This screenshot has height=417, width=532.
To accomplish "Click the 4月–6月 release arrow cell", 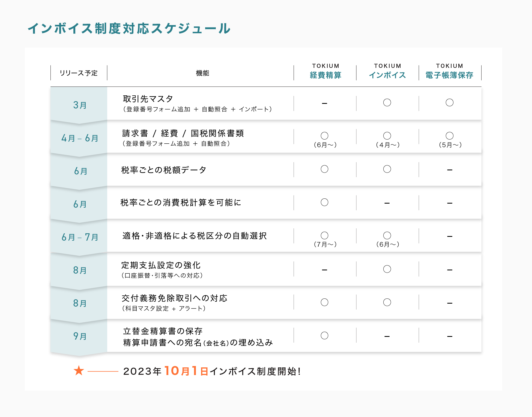I will (79, 138).
